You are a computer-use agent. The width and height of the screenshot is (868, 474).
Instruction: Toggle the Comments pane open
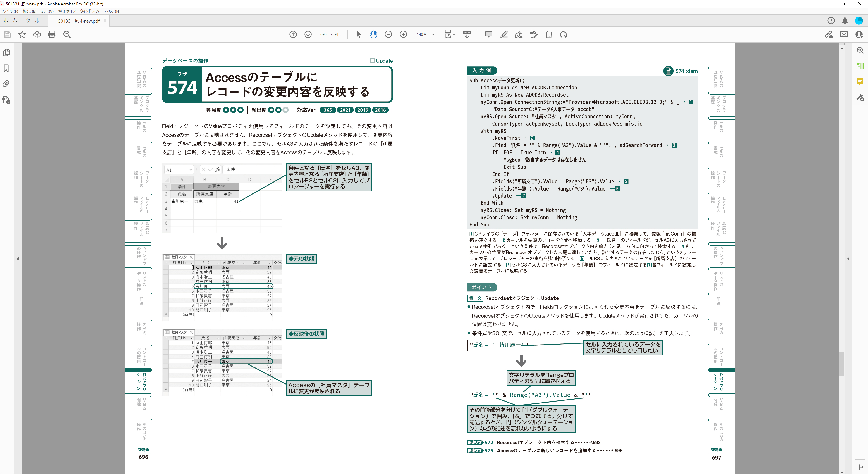click(x=860, y=82)
